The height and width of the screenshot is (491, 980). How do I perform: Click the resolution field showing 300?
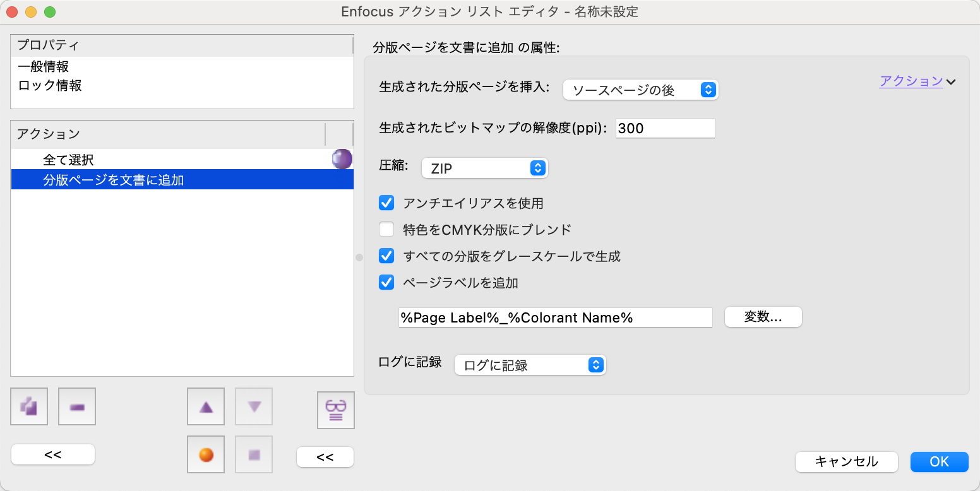tap(666, 128)
